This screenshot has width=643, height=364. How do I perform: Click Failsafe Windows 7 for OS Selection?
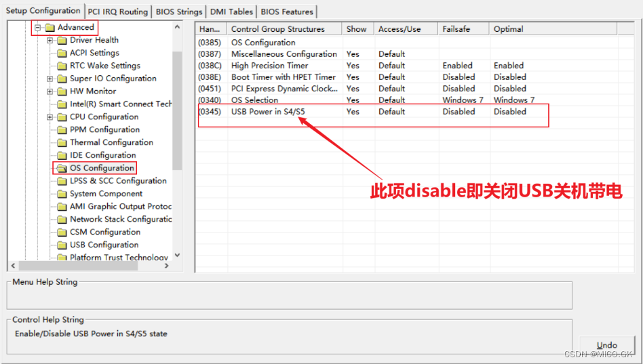[x=463, y=100]
